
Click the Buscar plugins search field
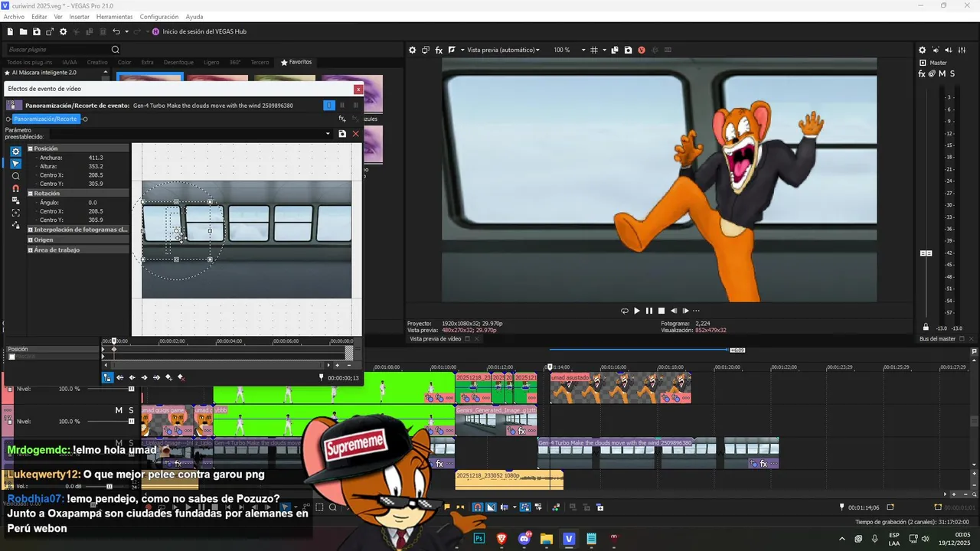[x=58, y=50]
